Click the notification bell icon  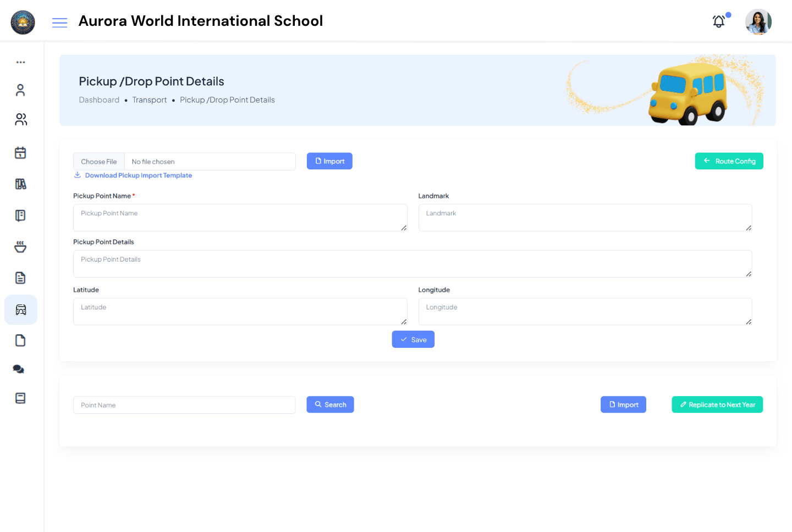point(718,21)
